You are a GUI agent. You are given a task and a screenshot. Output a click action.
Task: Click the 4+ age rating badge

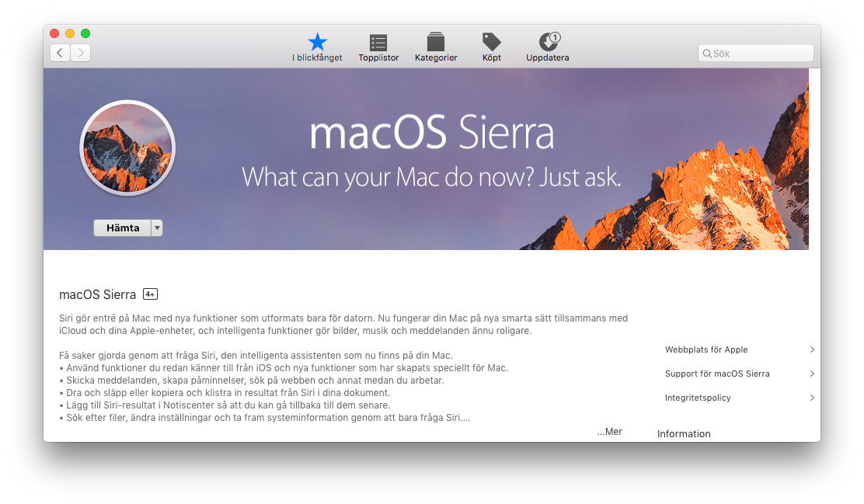tap(151, 294)
